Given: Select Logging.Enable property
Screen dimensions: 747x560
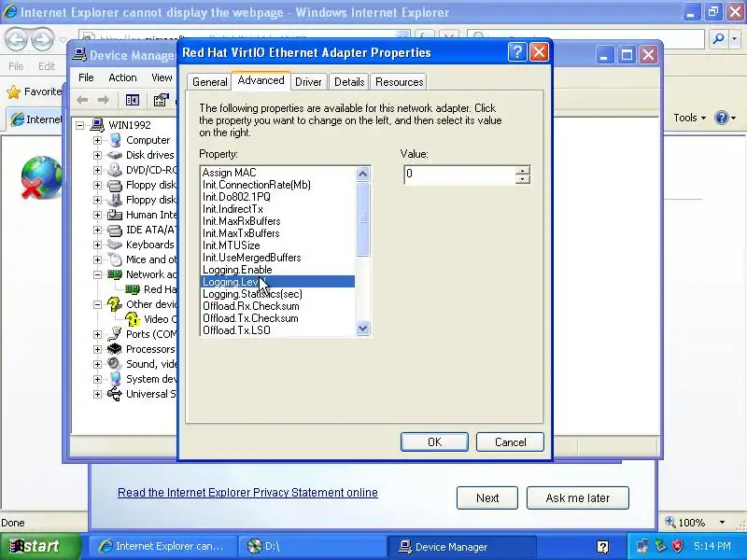Looking at the screenshot, I should point(237,270).
